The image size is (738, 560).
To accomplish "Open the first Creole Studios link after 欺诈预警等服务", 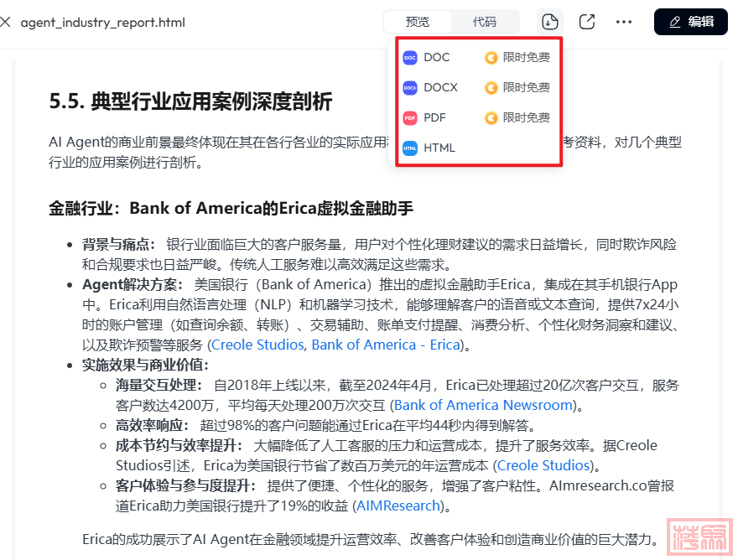I will 257,345.
